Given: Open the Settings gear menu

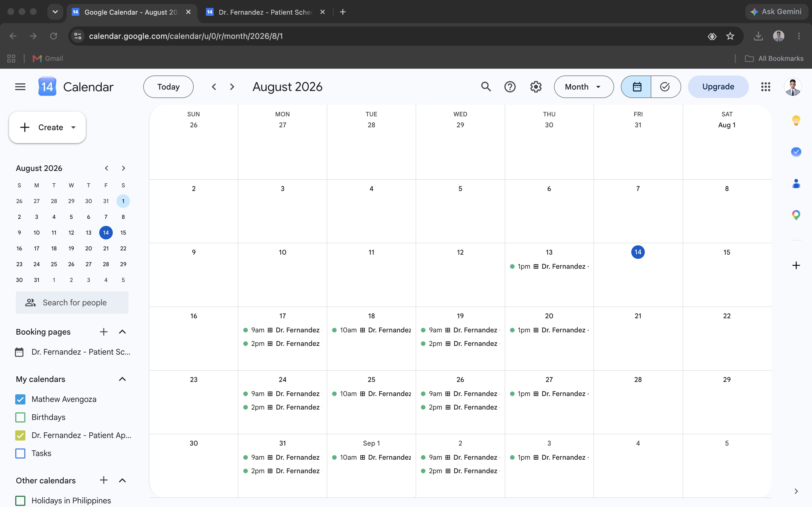Looking at the screenshot, I should [x=536, y=87].
